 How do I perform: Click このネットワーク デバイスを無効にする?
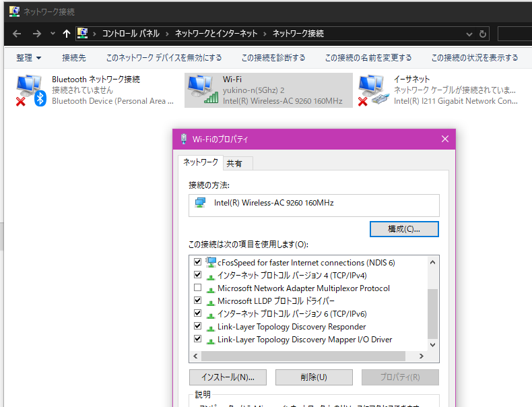[164, 58]
